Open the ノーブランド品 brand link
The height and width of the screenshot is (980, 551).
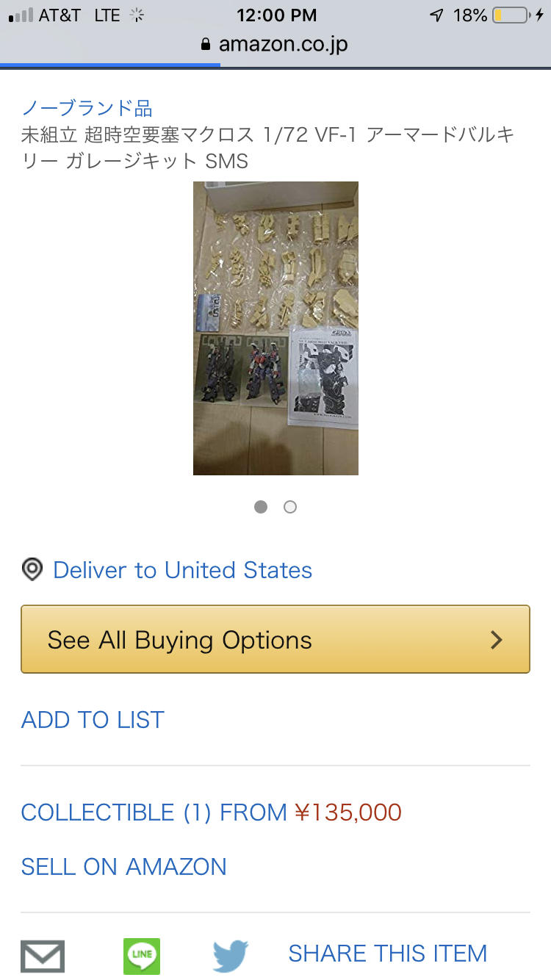click(x=87, y=108)
